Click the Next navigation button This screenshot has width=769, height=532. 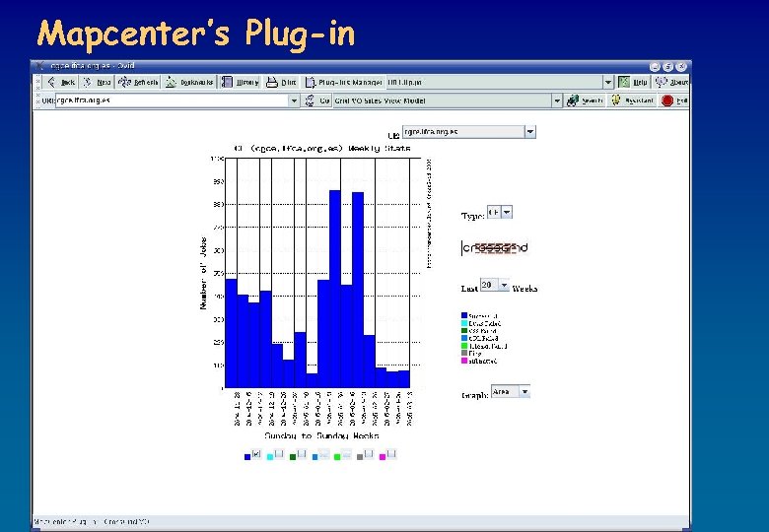[x=97, y=83]
